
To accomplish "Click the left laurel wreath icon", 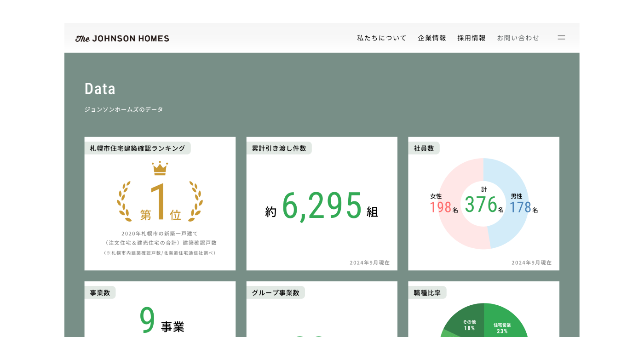I will (x=124, y=201).
